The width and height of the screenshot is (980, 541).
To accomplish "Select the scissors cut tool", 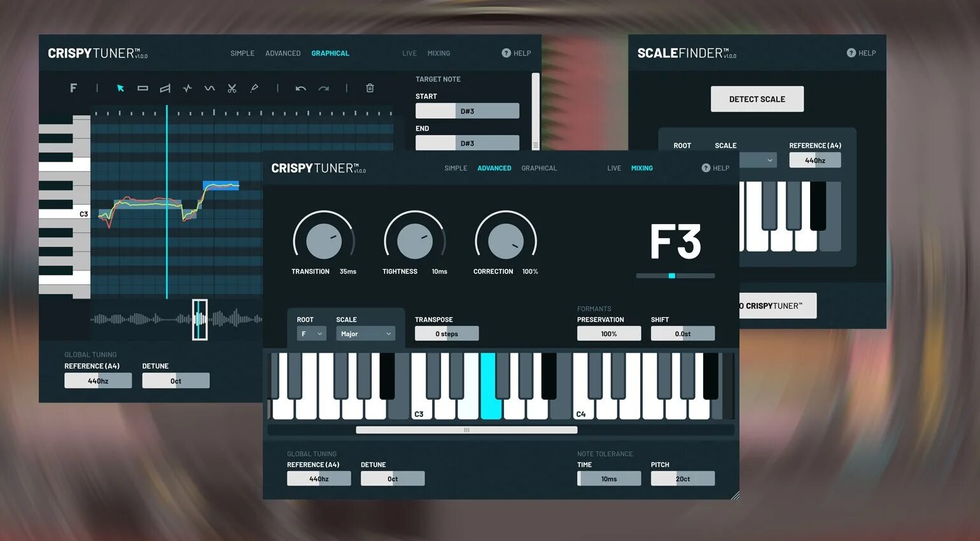I will coord(232,88).
